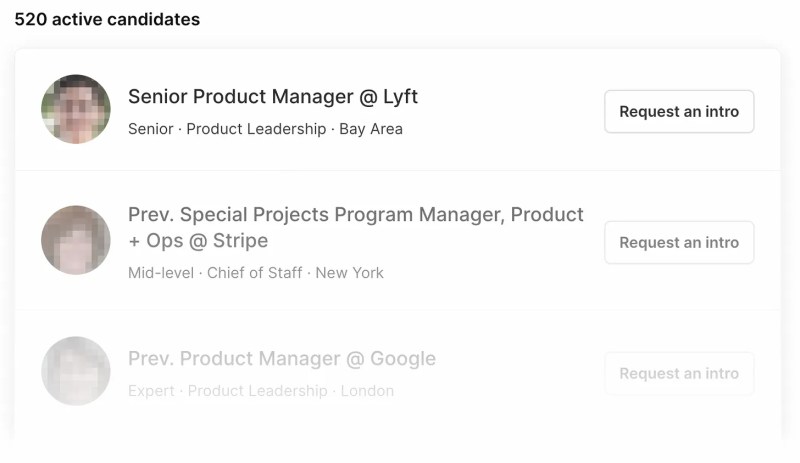Click the "Senior" seniority label under Lyft

[x=151, y=129]
